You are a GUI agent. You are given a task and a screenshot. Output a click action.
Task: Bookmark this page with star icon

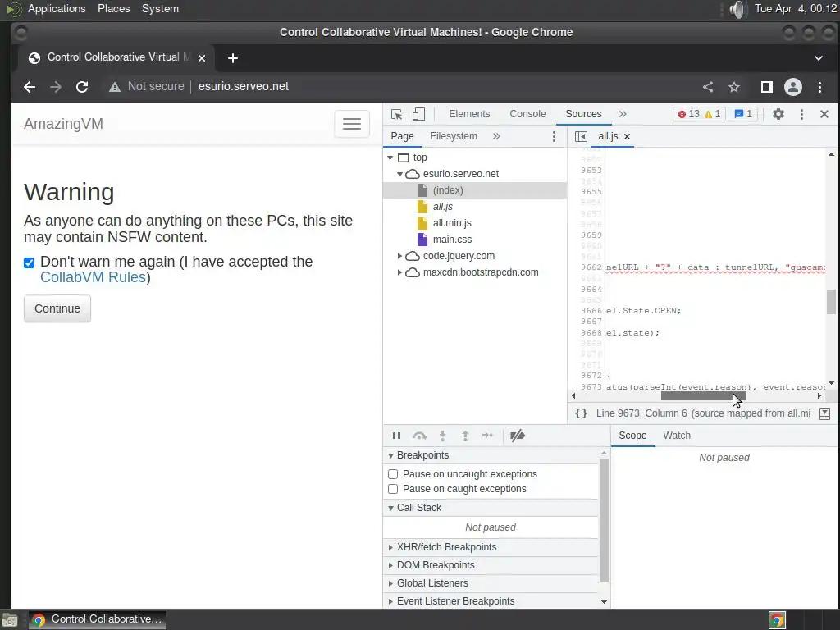pos(734,87)
